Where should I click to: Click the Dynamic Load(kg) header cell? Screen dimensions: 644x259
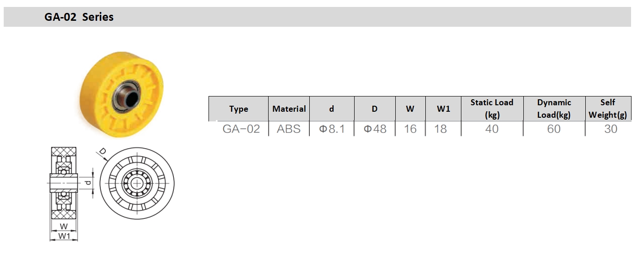(554, 109)
